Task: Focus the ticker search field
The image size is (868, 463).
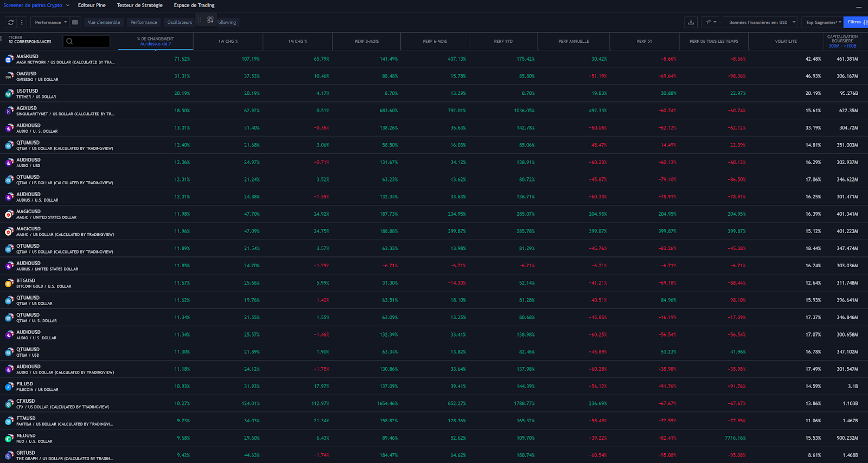Action: [87, 41]
